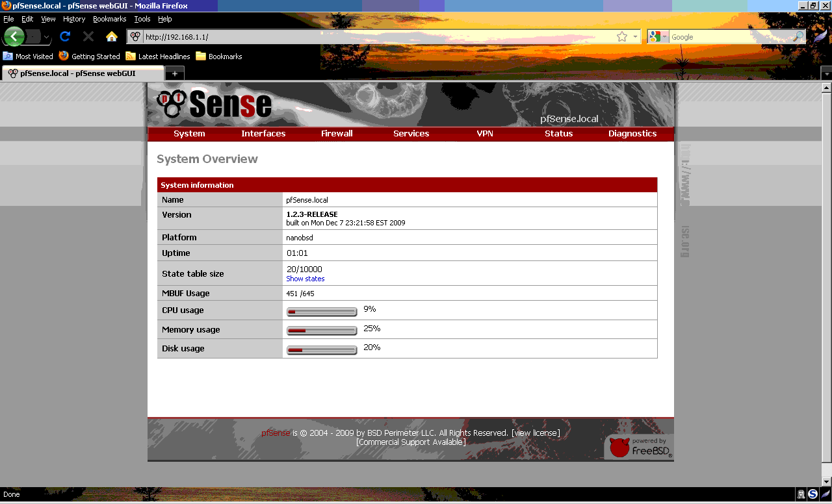The height and width of the screenshot is (504, 832).
Task: Bookmark this page with the star icon
Action: tap(622, 37)
